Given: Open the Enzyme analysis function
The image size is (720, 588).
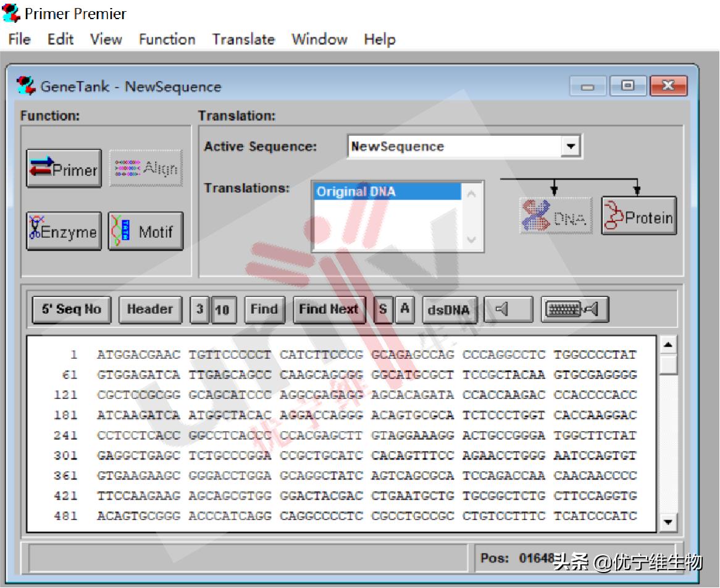Looking at the screenshot, I should point(64,231).
